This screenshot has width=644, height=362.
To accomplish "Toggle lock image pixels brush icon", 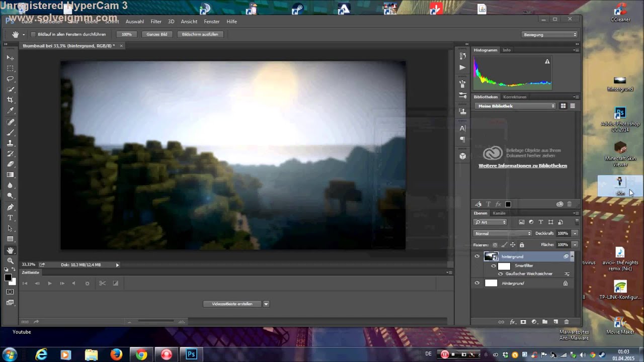I will pyautogui.click(x=504, y=245).
